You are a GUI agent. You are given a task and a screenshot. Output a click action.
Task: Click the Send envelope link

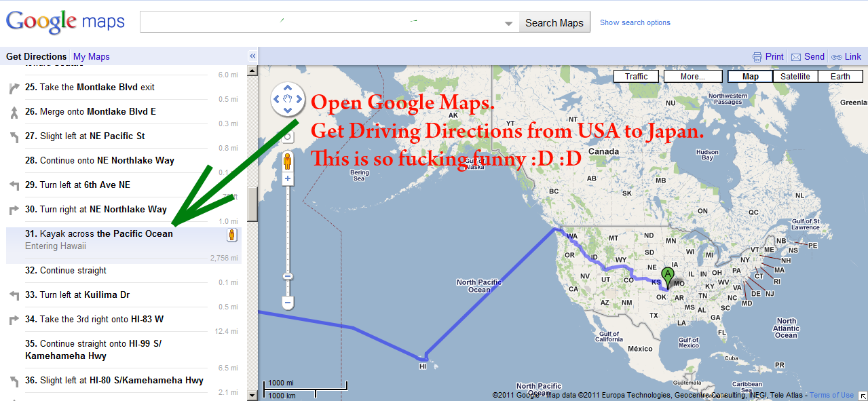pyautogui.click(x=808, y=57)
